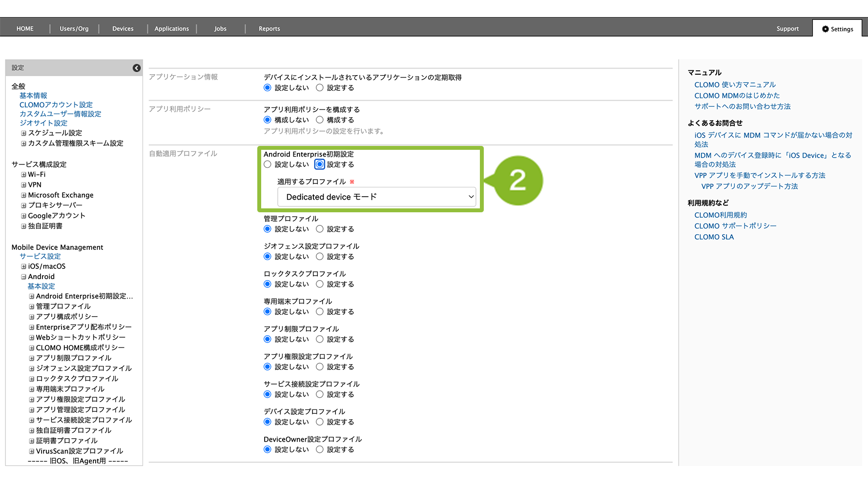Select 設定する for 管理プロファイル
This screenshot has width=868, height=488.
pyautogui.click(x=320, y=229)
